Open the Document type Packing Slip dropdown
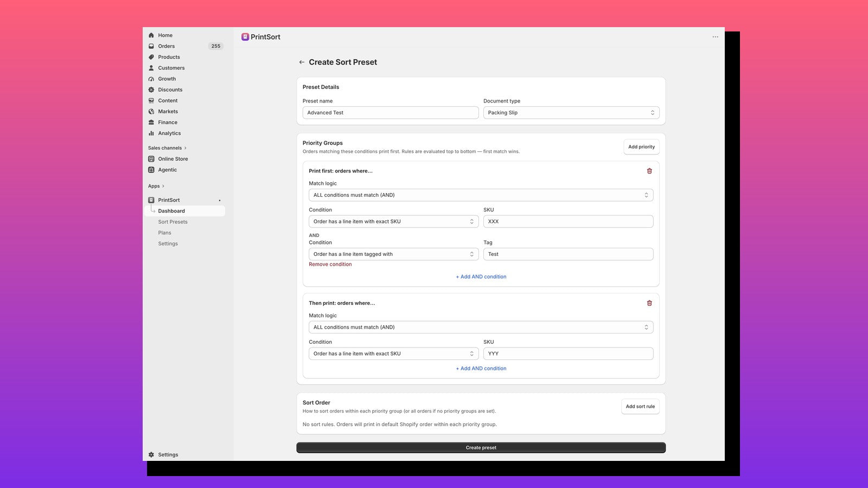The height and width of the screenshot is (488, 868). click(571, 113)
